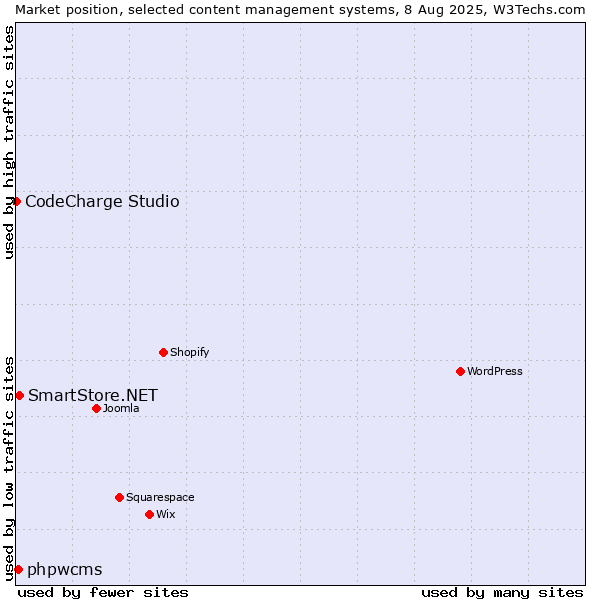The width and height of the screenshot is (600, 600).
Task: Select the Joomla label
Action: pos(121,408)
